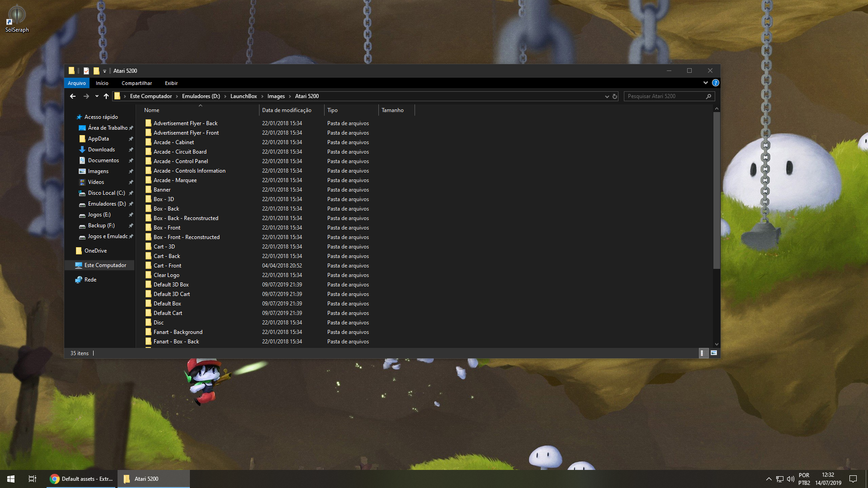Show hidden tray icons chevron

(x=769, y=479)
